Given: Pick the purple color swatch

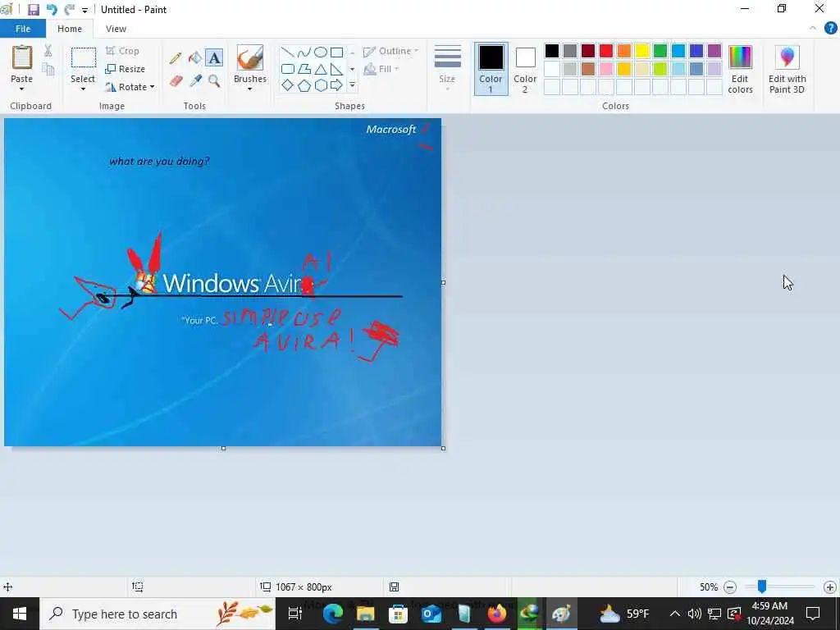Looking at the screenshot, I should click(714, 51).
